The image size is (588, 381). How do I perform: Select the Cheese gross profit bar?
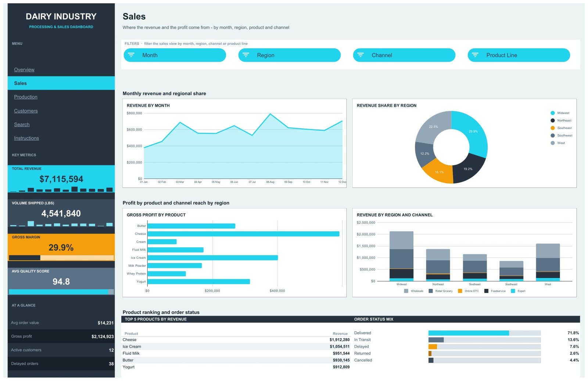243,234
